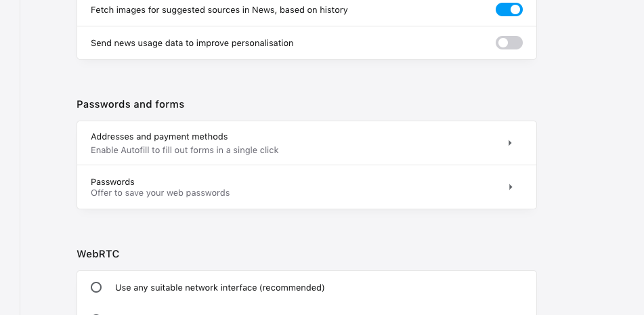Image resolution: width=644 pixels, height=315 pixels.
Task: Click the arrow icon beside Addresses and payment methods
Action: [510, 143]
